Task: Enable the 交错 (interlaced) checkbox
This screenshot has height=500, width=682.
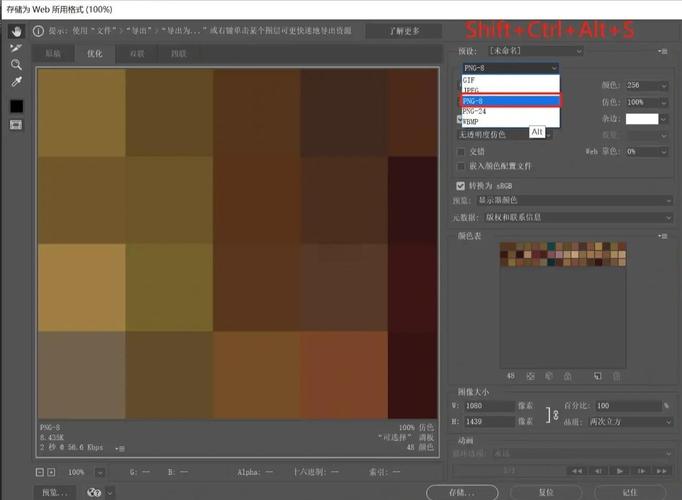Action: click(x=461, y=151)
